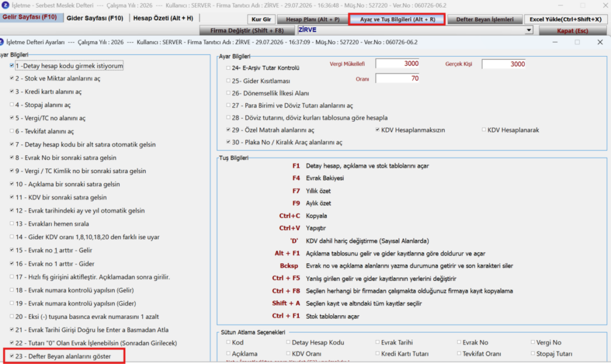The height and width of the screenshot is (364, 611).
Task: Click the F1 shortcut description text
Action: coord(368,166)
